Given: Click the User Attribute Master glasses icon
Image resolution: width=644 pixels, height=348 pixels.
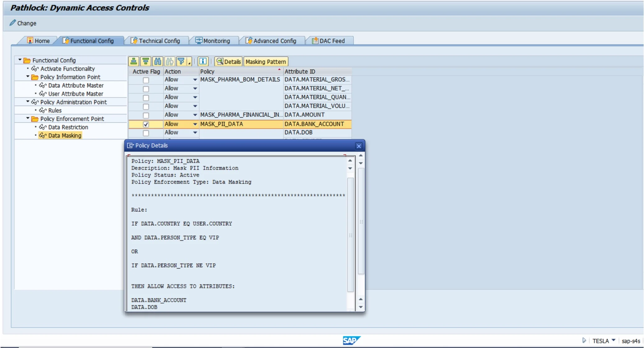Looking at the screenshot, I should coord(43,94).
